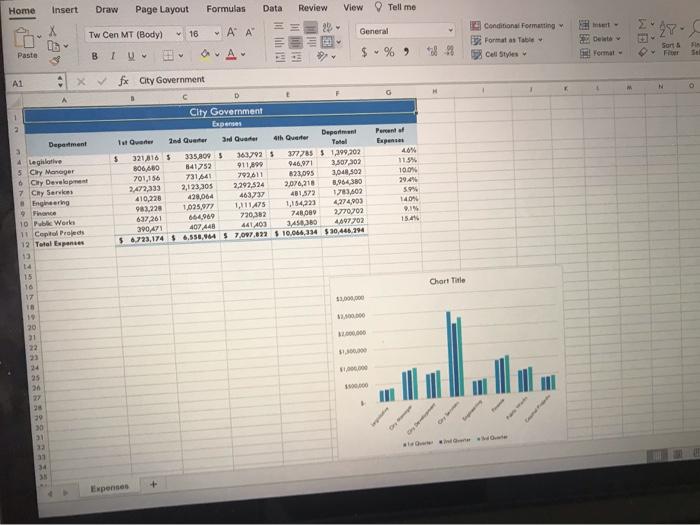Screen dimensions: 700x525
Task: Switch to the Draw ribbon tab
Action: (107, 9)
